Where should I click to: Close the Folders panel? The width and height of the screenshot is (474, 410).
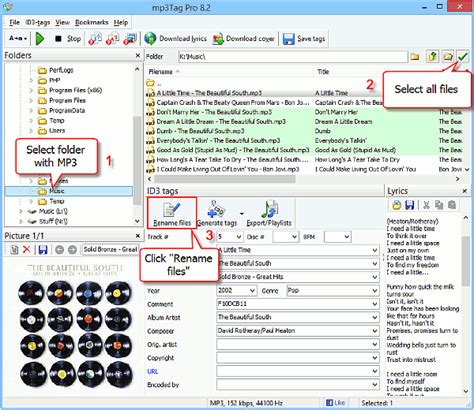138,55
